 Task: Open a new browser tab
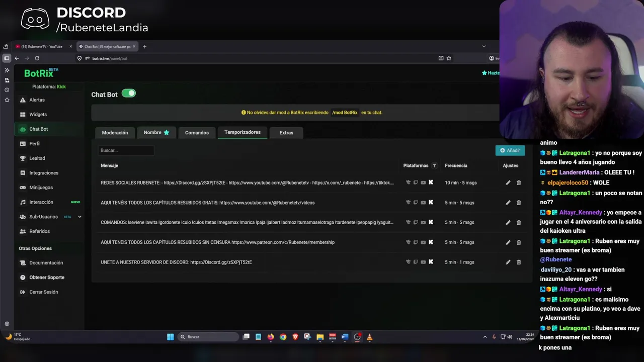pos(144,47)
